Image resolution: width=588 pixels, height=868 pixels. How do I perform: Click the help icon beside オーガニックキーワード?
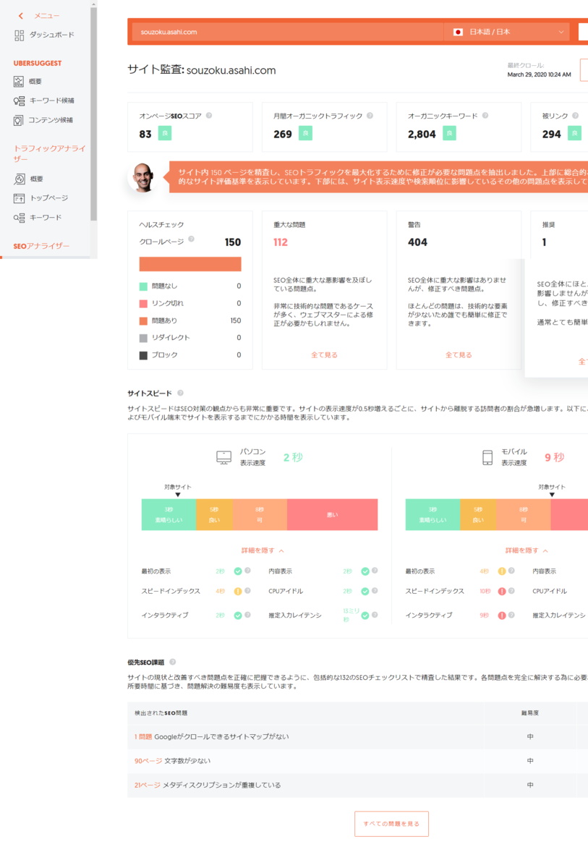pyautogui.click(x=485, y=116)
